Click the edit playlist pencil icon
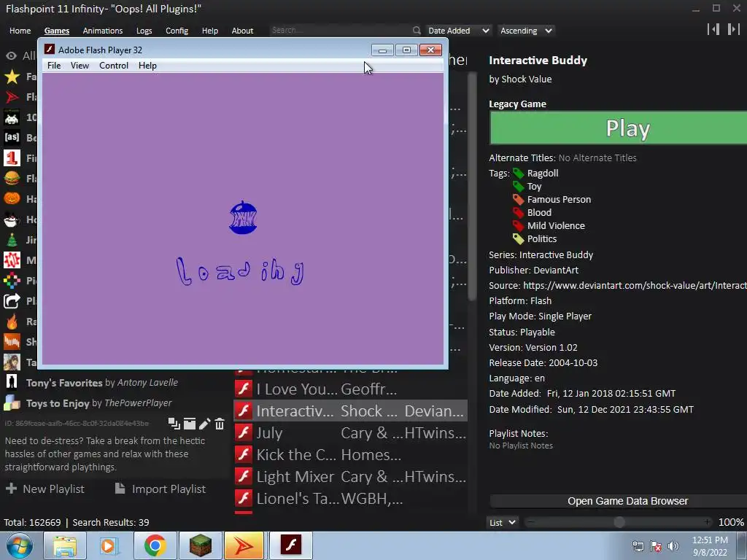Viewport: 747px width, 560px height. [x=204, y=424]
